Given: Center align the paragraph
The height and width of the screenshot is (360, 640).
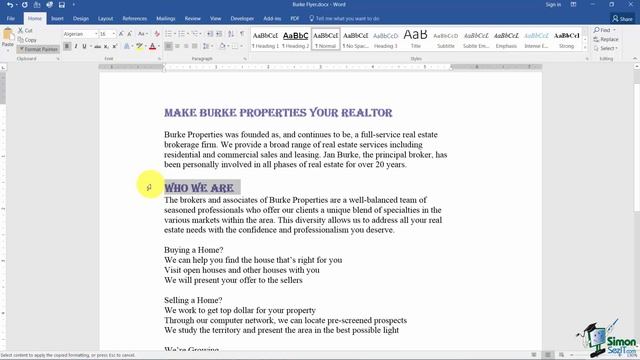Looking at the screenshot, I should (177, 47).
